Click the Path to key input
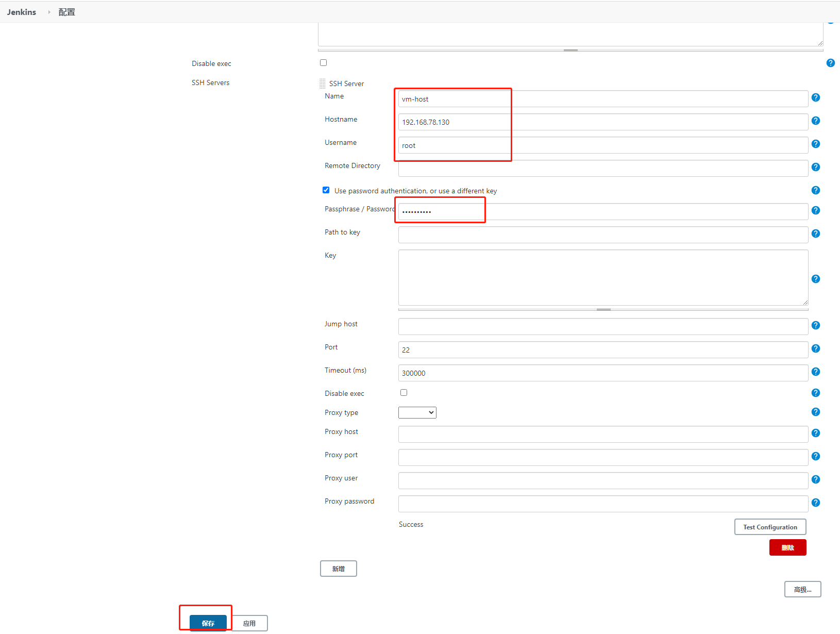The image size is (840, 634). coord(603,235)
